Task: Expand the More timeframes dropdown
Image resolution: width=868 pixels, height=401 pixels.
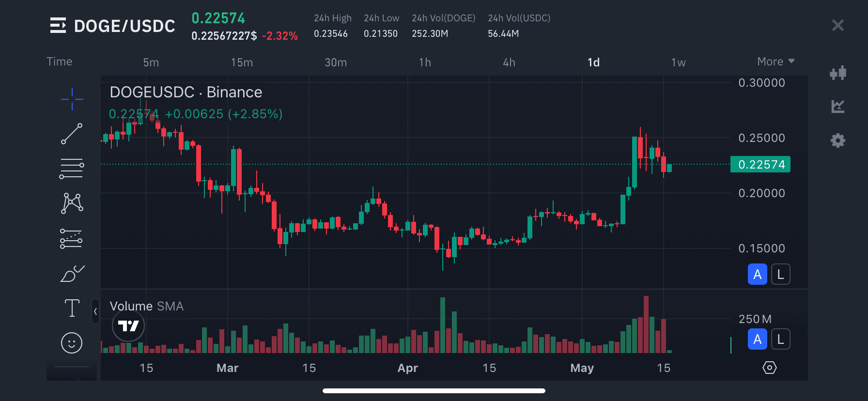Action: (x=776, y=62)
